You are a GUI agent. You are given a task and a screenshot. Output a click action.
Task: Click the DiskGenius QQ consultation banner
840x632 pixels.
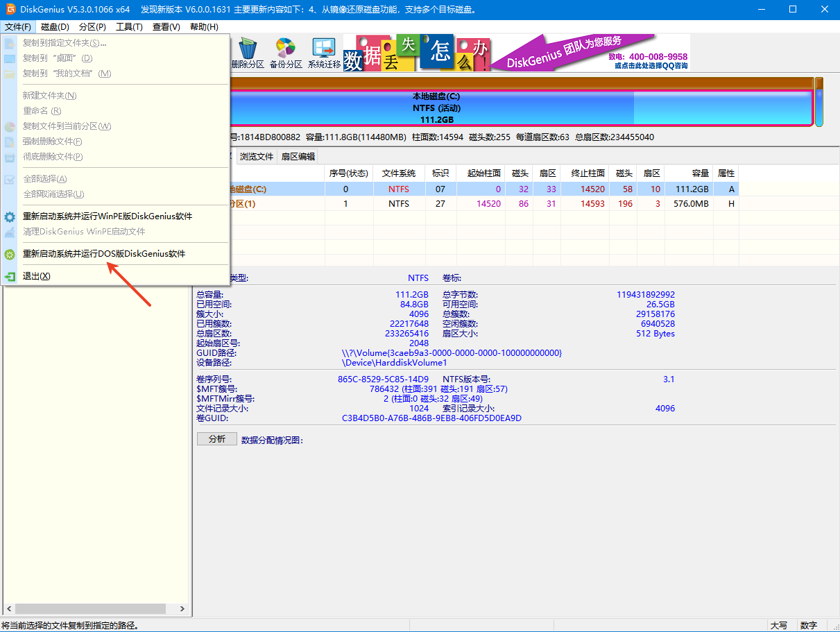pos(591,53)
